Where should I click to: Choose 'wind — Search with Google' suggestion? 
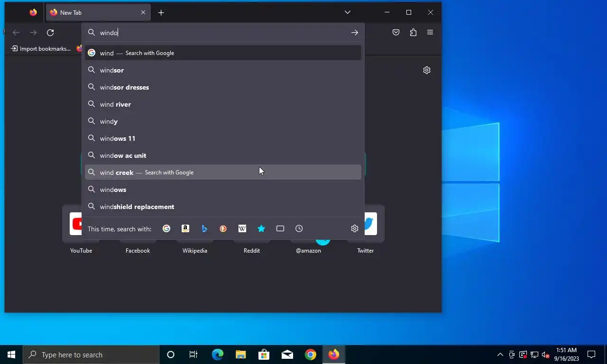point(223,53)
